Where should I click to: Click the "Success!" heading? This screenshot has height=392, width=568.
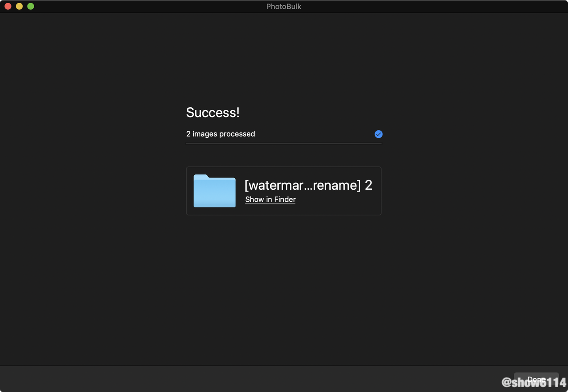click(x=213, y=113)
